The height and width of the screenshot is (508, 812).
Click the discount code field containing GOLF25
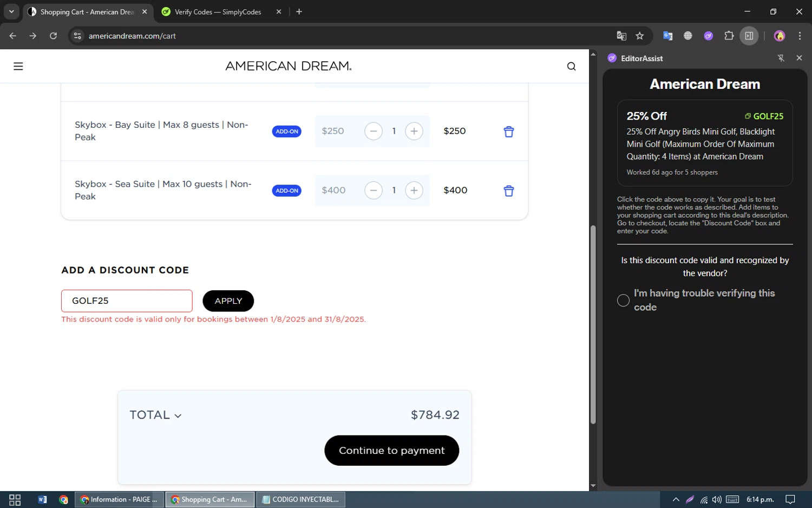point(127,301)
